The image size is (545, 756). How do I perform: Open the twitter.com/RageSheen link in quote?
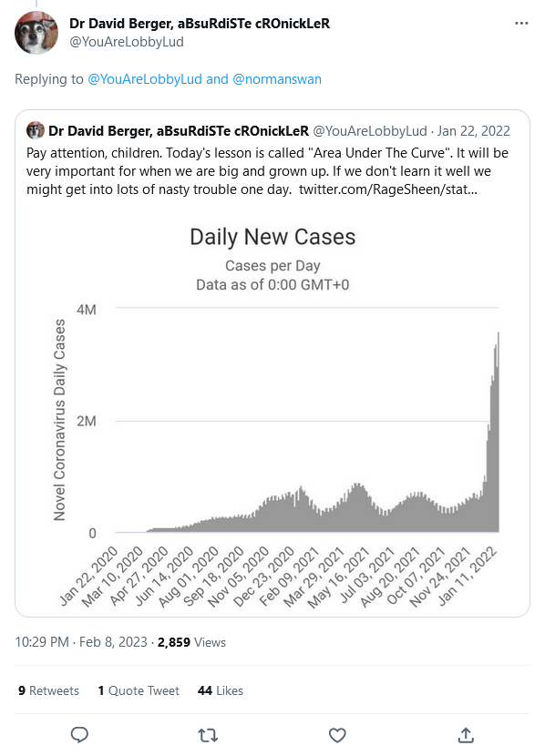pos(387,189)
